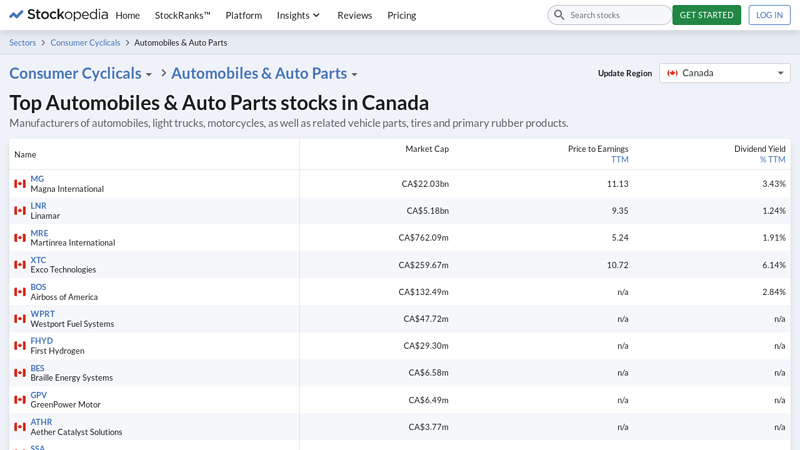Open the BOS ticker link
The width and height of the screenshot is (800, 450).
(x=38, y=287)
